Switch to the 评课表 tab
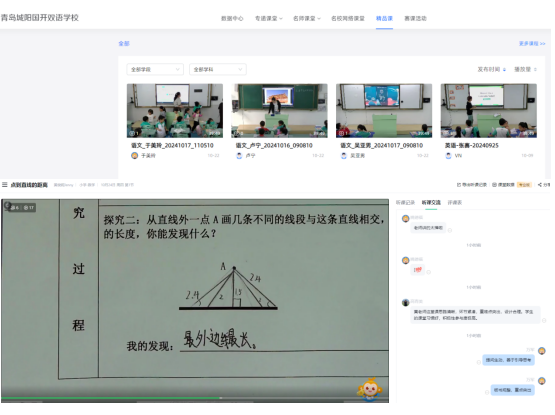555x415 pixels. pos(454,203)
